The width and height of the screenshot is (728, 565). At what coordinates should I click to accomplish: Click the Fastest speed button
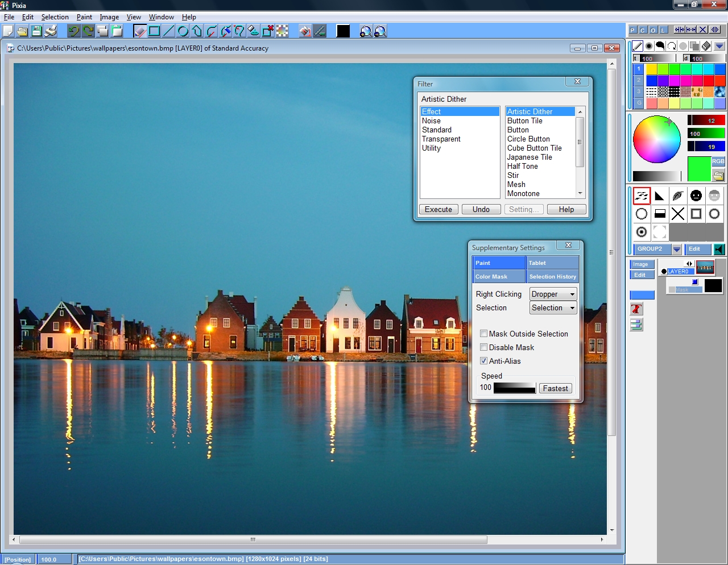[555, 389]
